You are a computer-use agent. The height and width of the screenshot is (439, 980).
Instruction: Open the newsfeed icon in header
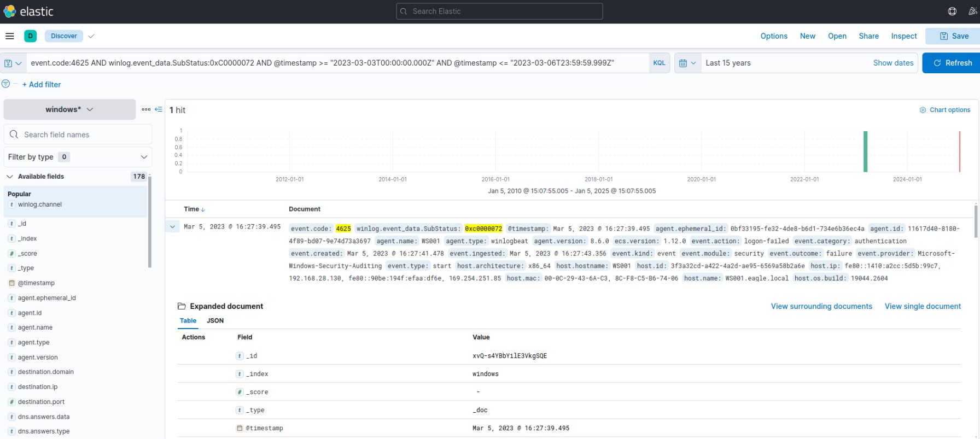pyautogui.click(x=973, y=11)
